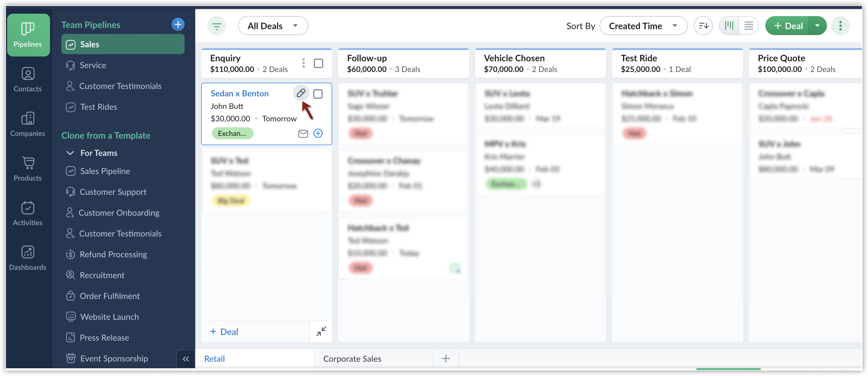The image size is (868, 376).
Task: Add new Team Pipeline with plus icon
Action: coord(178,25)
